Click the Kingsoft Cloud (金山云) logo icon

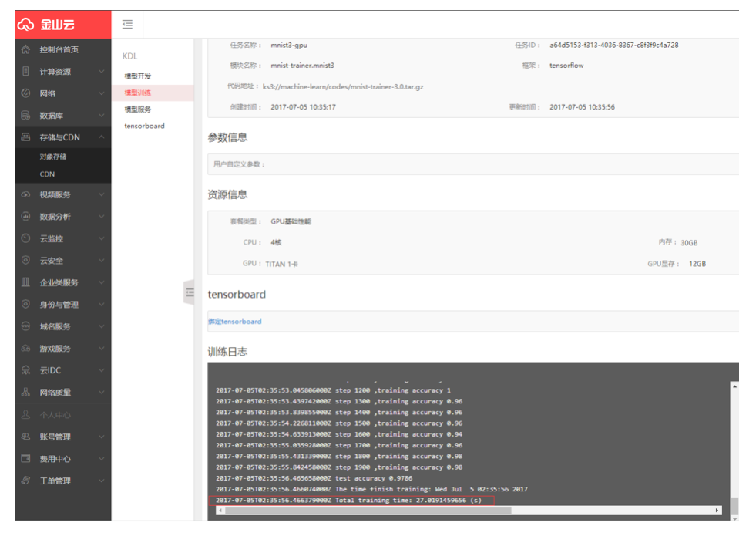point(27,23)
